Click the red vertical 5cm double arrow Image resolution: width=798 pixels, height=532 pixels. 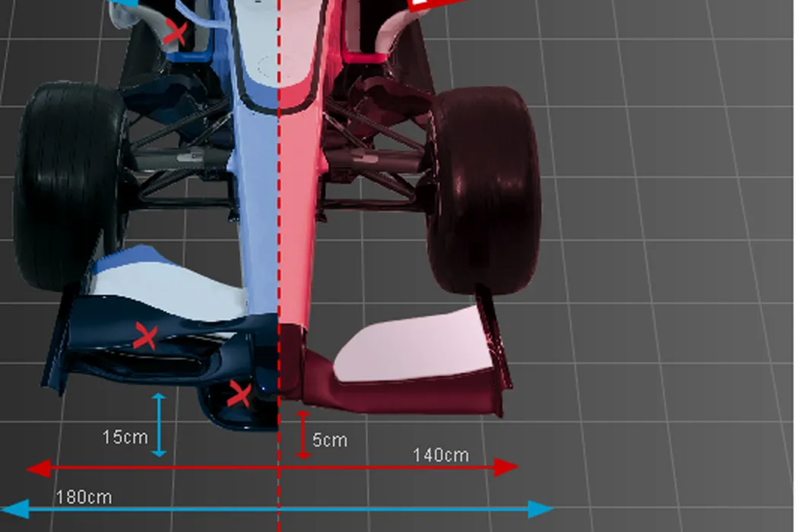point(303,435)
